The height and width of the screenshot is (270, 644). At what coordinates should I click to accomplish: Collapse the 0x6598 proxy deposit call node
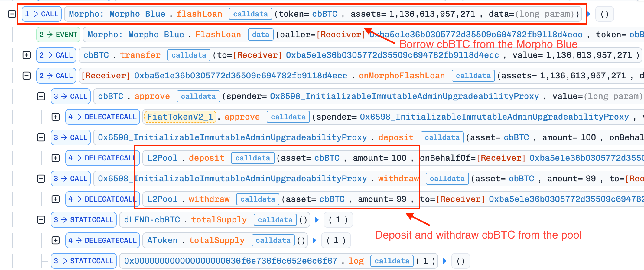click(x=41, y=137)
